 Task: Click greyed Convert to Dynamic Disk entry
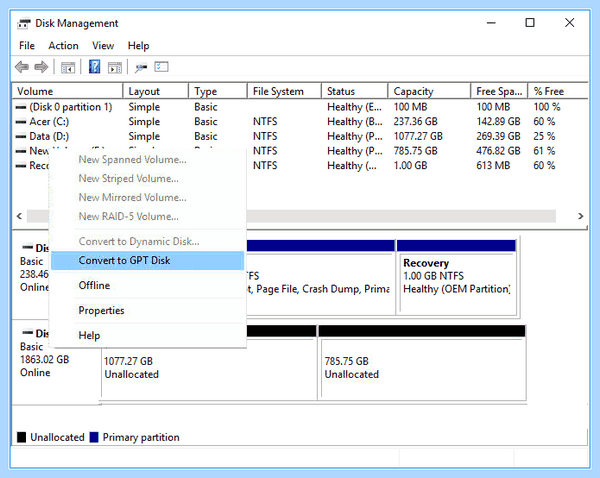(147, 241)
